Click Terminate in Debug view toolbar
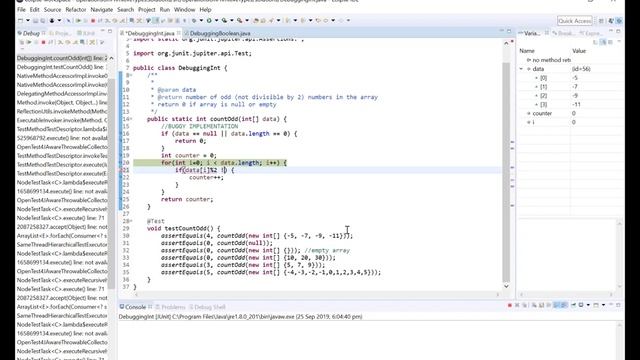640x360 pixels. 43,42
